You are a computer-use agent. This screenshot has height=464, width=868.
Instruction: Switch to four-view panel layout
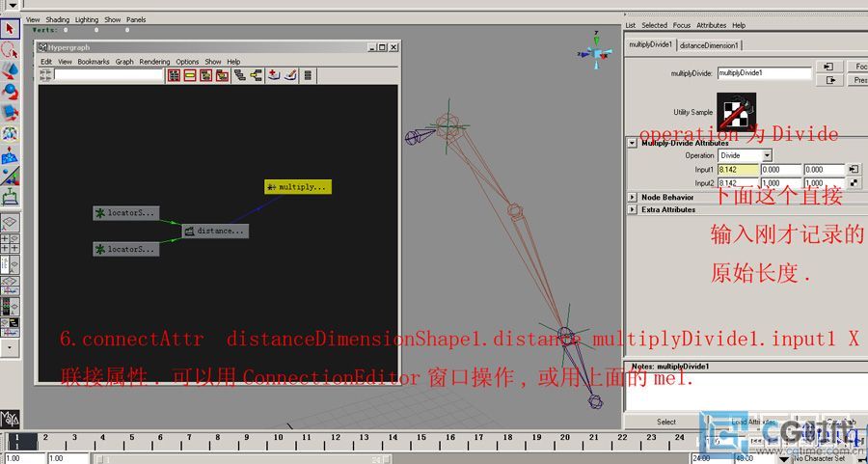(x=10, y=244)
